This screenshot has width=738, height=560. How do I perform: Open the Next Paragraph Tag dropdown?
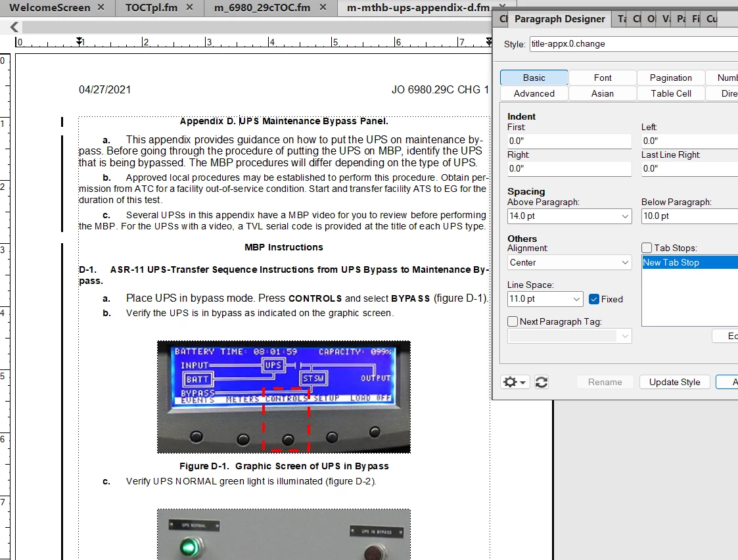coord(625,336)
